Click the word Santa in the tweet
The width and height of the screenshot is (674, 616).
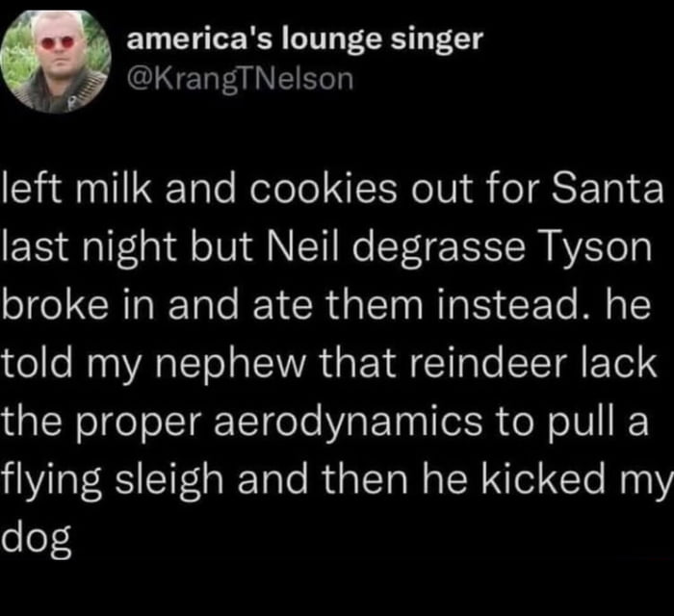point(608,190)
